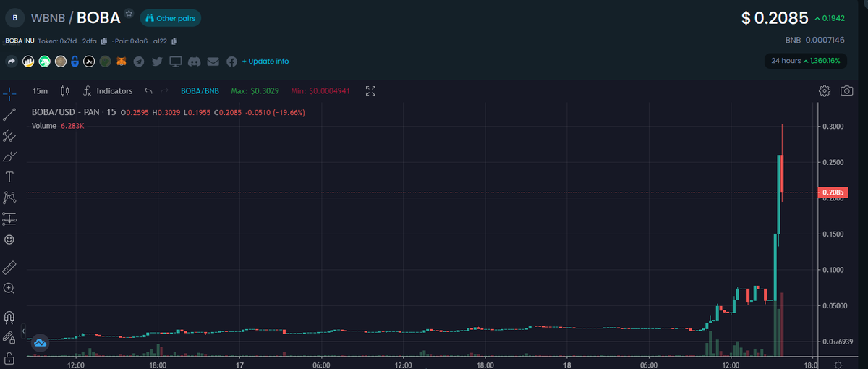Viewport: 868px width, 369px height.
Task: Open the Facebook link icon
Action: click(231, 61)
